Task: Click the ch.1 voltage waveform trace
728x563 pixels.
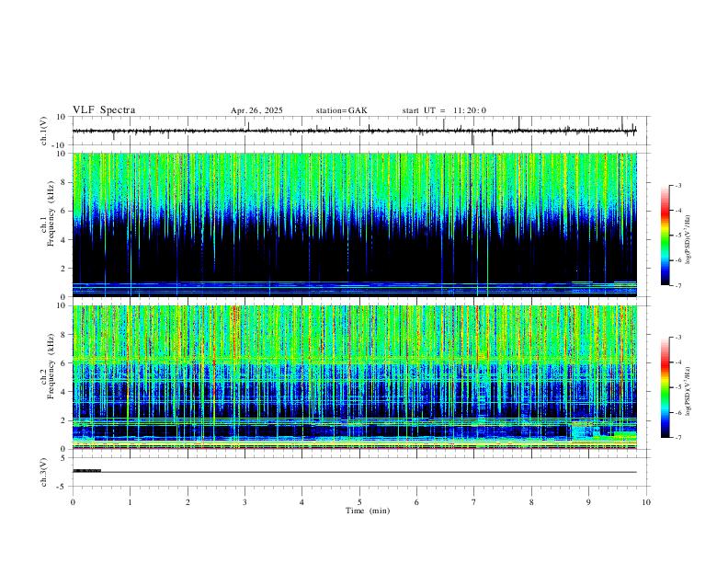Action: (355, 131)
